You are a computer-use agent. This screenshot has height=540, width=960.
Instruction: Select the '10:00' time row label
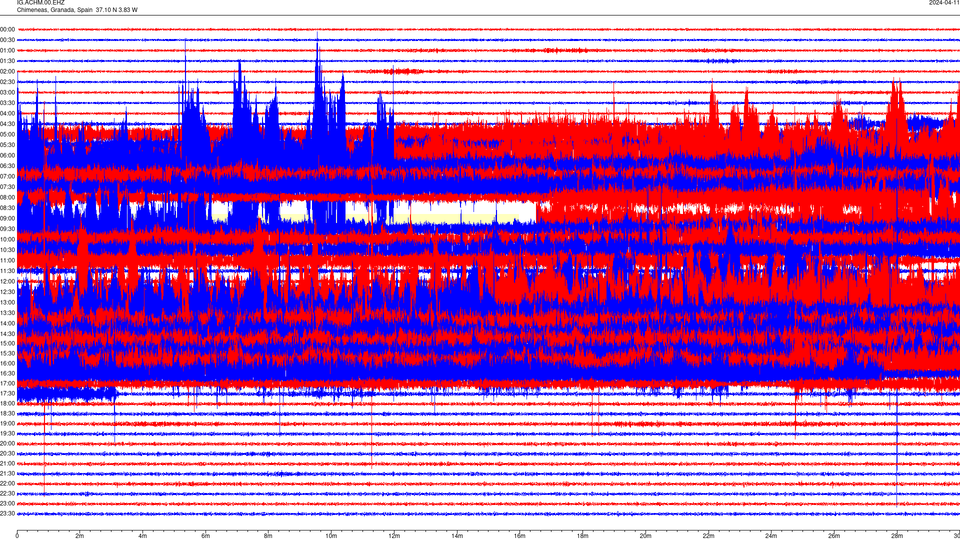pos(7,239)
